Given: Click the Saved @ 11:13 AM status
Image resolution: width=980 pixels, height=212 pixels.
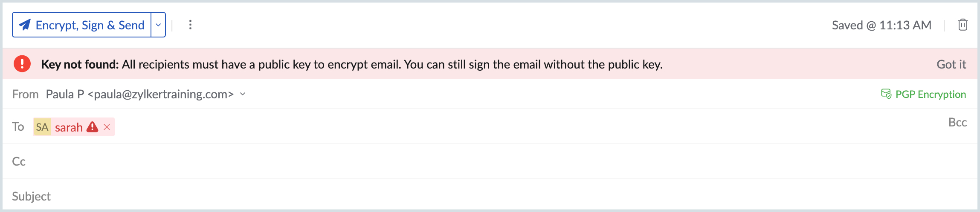Looking at the screenshot, I should 881,25.
